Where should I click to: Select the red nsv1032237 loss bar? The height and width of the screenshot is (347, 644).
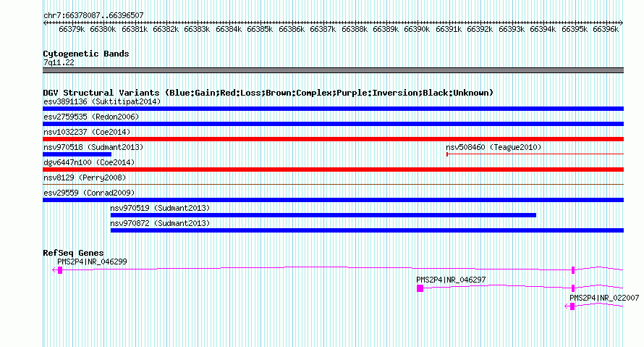click(333, 139)
